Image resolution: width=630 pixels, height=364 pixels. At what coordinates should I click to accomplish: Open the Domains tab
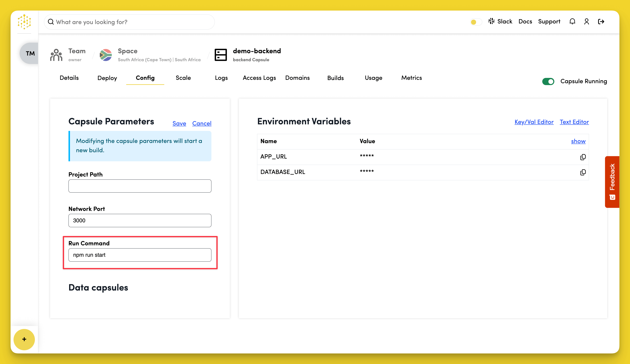tap(297, 78)
